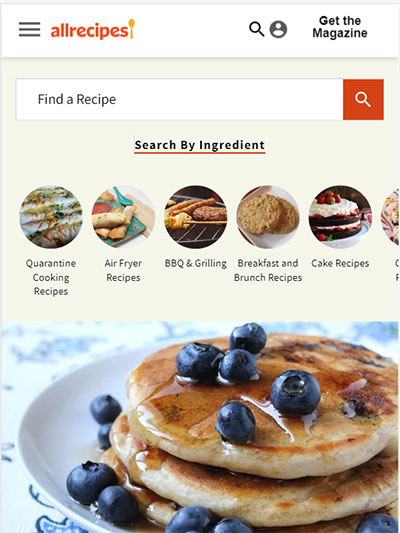Click Breakfast and Brunch Recipes text label
This screenshot has height=533, width=400.
pyautogui.click(x=268, y=270)
